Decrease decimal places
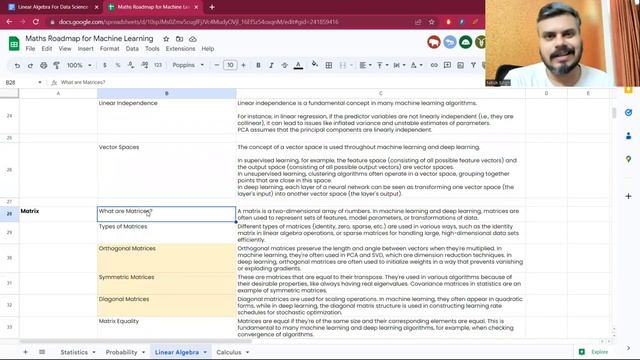The width and height of the screenshot is (640, 360). pos(131,65)
